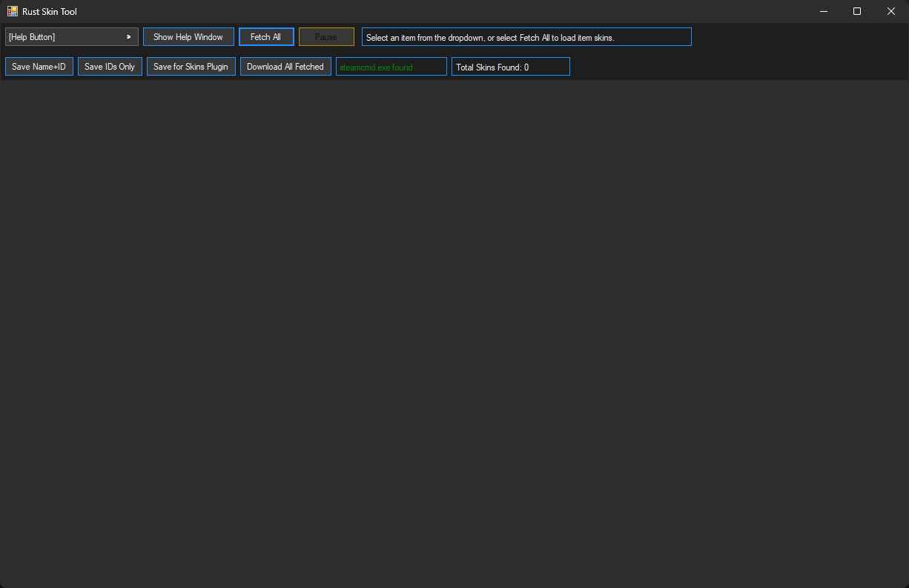Click the arrow on the item selection combo box
The height and width of the screenshot is (588, 909).
[128, 36]
